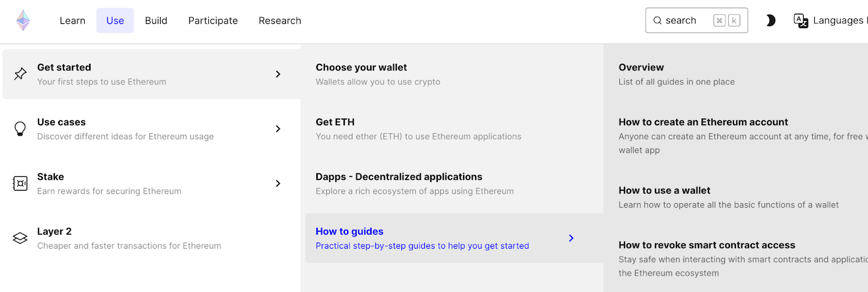
Task: Click the magnifying glass search icon
Action: click(658, 21)
